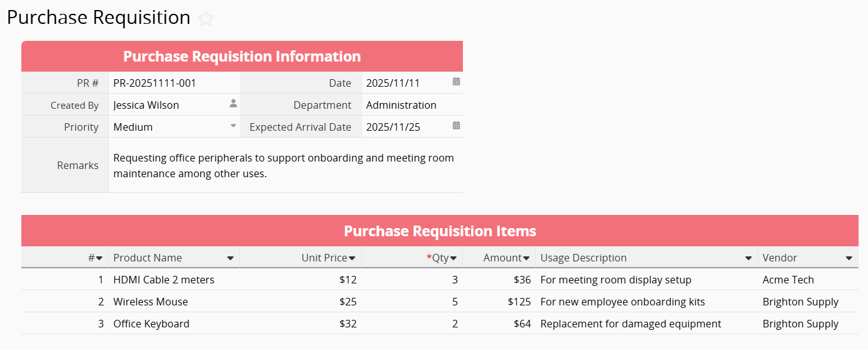This screenshot has width=868, height=350.
Task: Star the Purchase Requisition sheet as favorite
Action: coord(206,19)
